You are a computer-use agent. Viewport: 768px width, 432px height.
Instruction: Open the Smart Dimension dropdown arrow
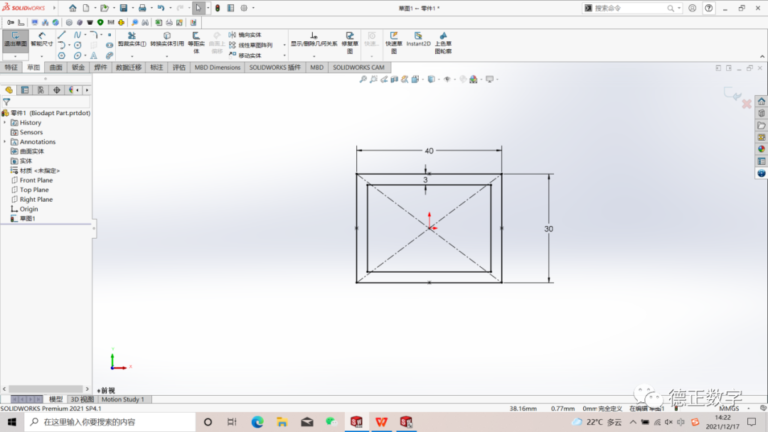[42, 56]
